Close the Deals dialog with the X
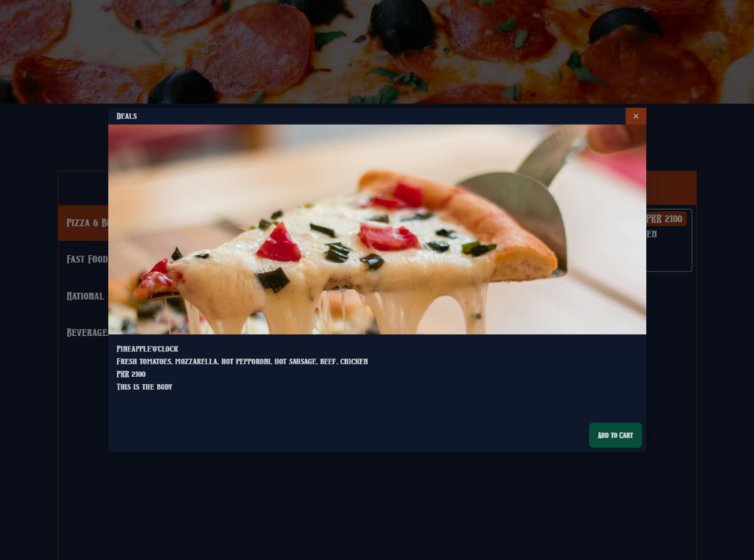The width and height of the screenshot is (754, 560). [x=635, y=116]
